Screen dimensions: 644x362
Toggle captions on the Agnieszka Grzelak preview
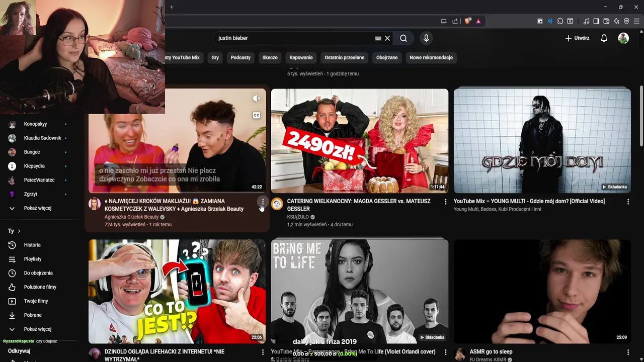pos(257,115)
